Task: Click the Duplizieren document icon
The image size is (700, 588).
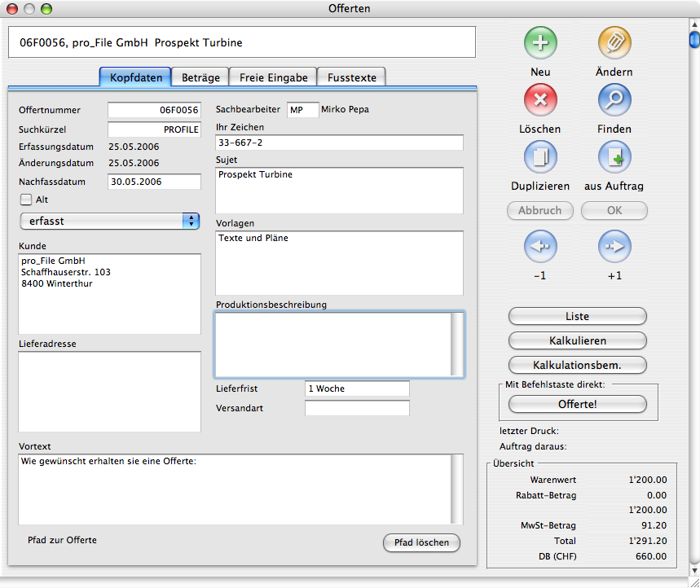Action: (539, 157)
